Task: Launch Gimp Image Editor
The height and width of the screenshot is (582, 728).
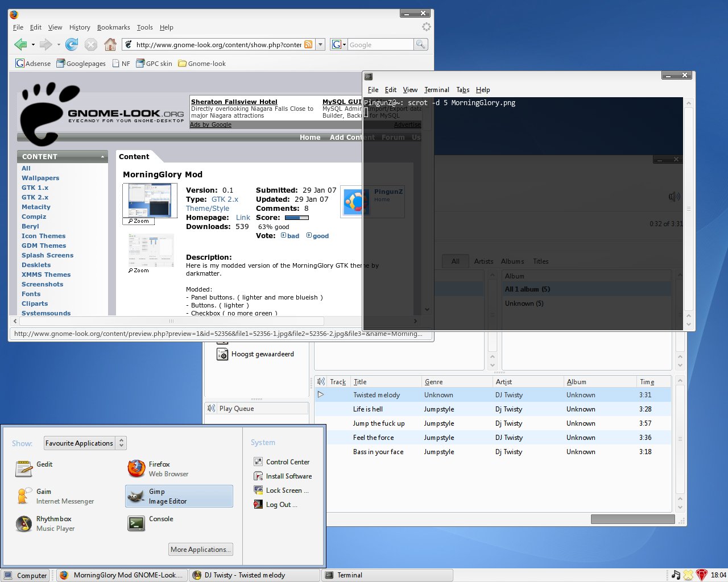Action: [x=179, y=496]
